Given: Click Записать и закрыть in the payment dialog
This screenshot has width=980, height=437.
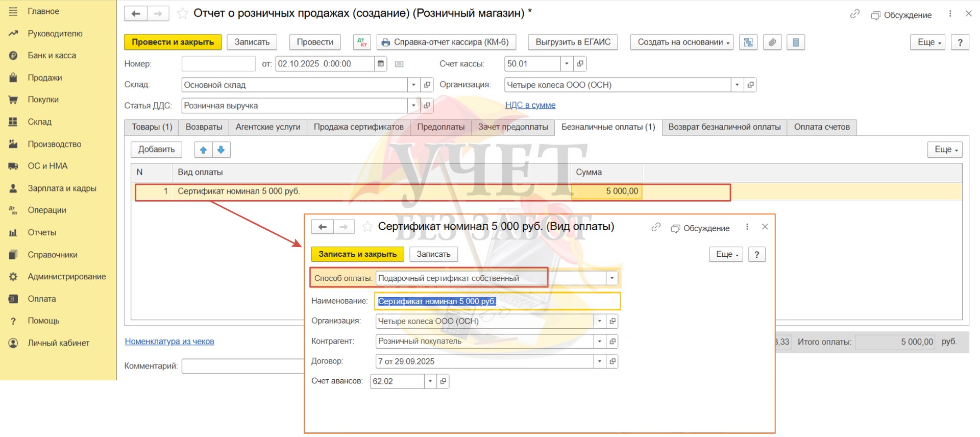Looking at the screenshot, I should tap(358, 254).
